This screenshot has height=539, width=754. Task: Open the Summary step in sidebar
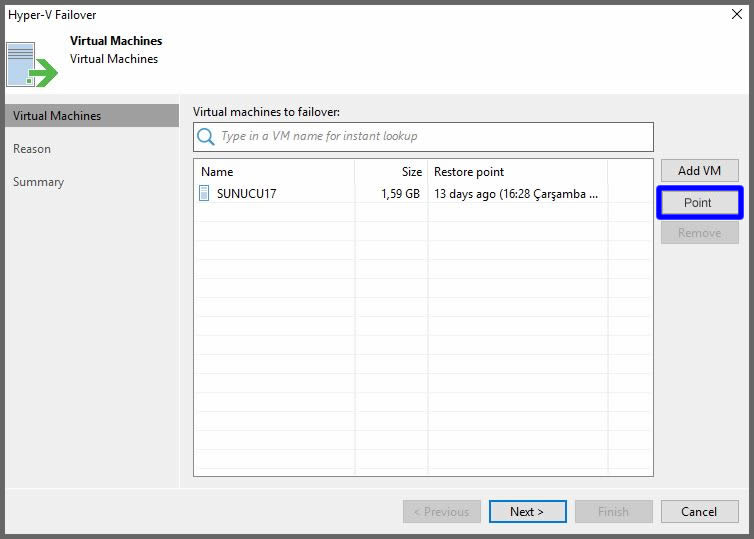click(38, 182)
